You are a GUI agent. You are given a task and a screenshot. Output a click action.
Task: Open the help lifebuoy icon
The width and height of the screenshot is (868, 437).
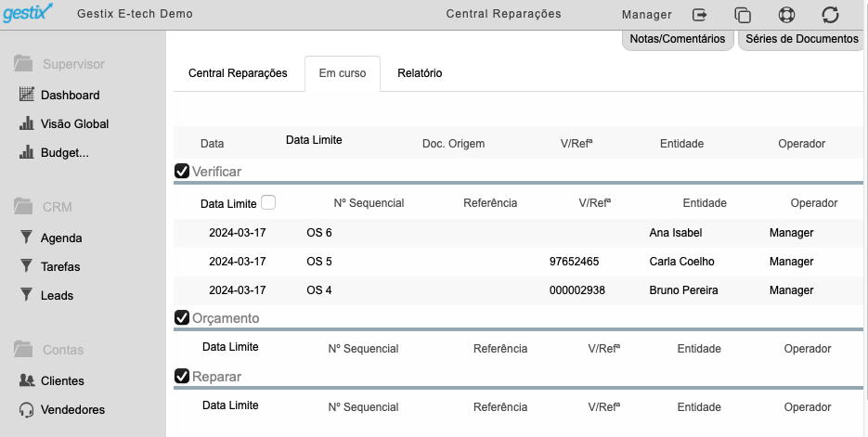[x=786, y=15]
